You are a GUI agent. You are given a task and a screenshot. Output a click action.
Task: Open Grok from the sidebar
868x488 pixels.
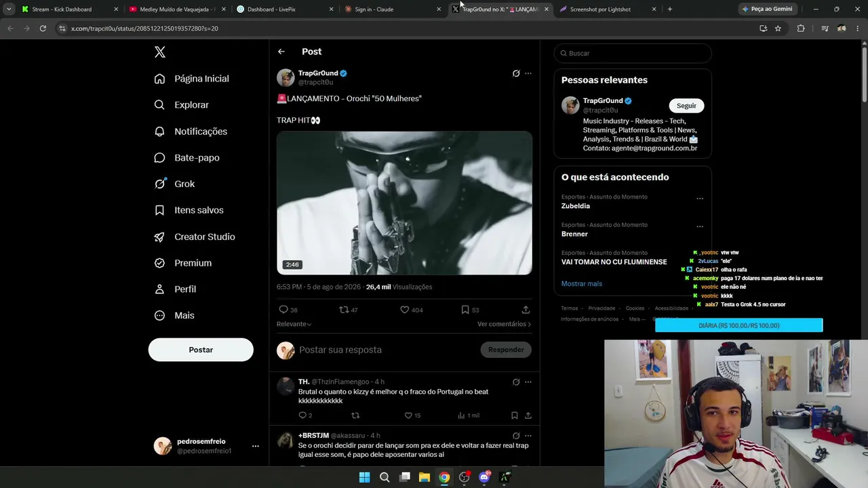tap(175, 184)
